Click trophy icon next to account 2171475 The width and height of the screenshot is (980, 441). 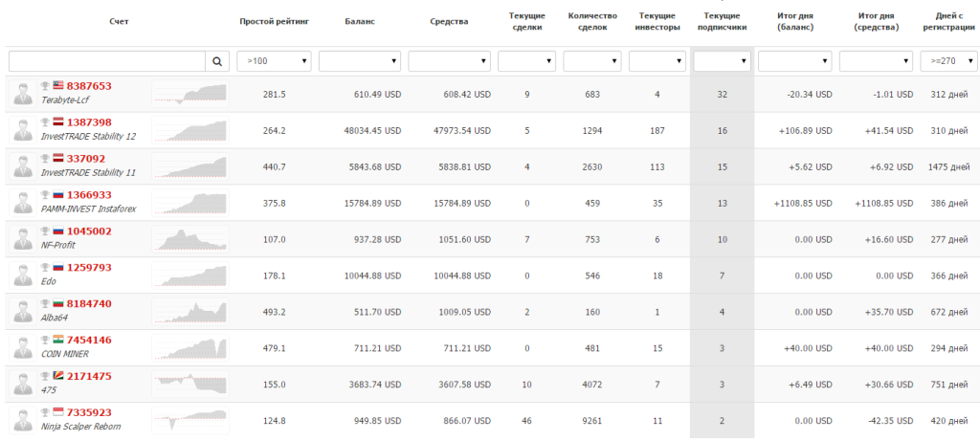tap(44, 377)
